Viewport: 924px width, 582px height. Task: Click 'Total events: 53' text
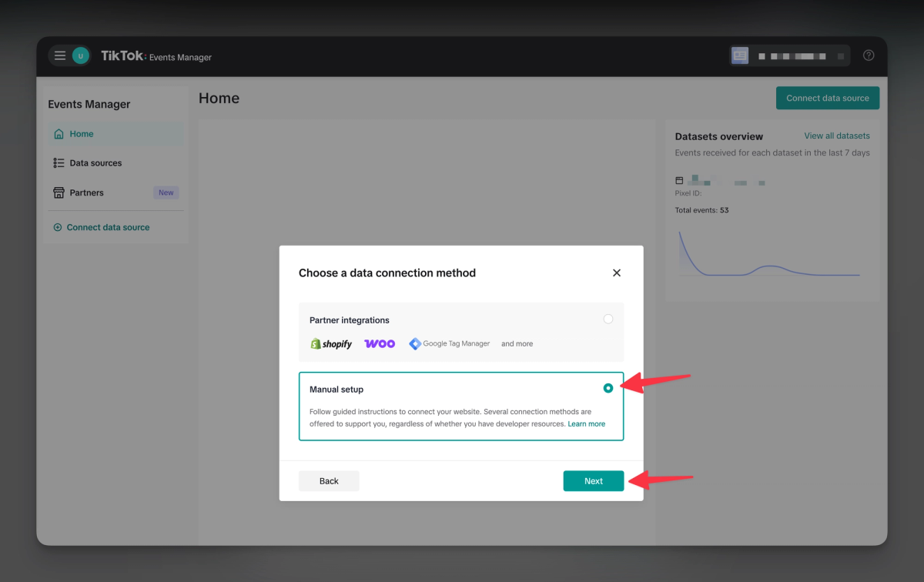pos(701,210)
